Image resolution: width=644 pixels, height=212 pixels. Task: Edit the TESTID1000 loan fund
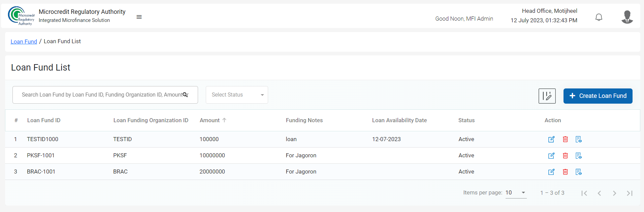click(551, 139)
